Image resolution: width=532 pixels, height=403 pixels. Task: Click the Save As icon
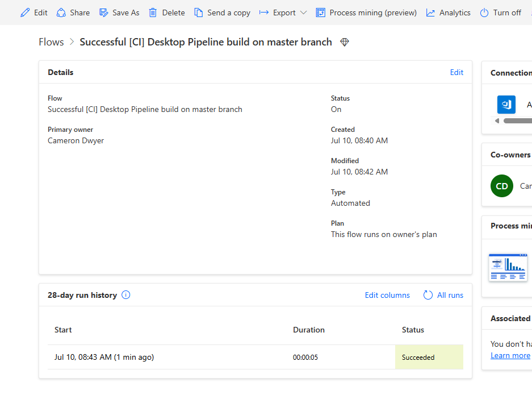click(x=103, y=13)
